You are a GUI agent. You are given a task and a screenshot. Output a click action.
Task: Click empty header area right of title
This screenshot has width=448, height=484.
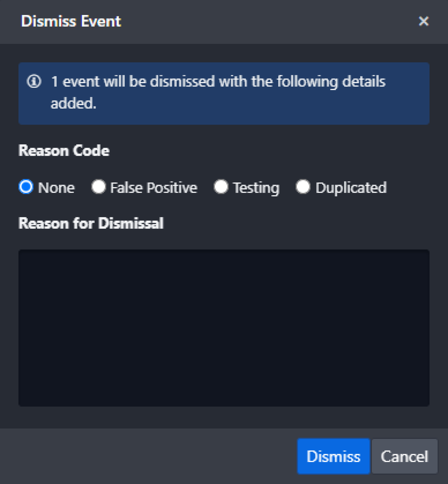pyautogui.click(x=267, y=21)
